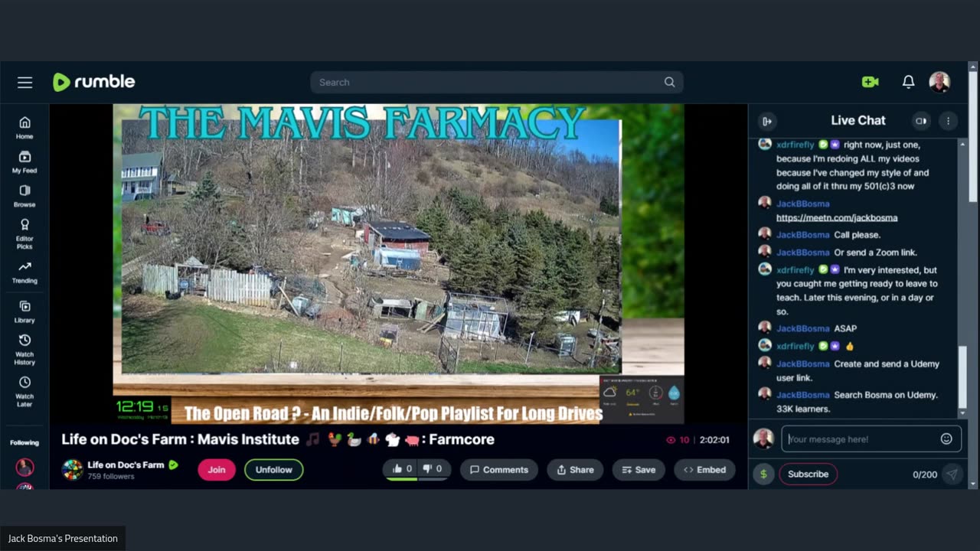Click the stream duration 2:02:01
The width and height of the screenshot is (980, 551).
[x=714, y=440]
